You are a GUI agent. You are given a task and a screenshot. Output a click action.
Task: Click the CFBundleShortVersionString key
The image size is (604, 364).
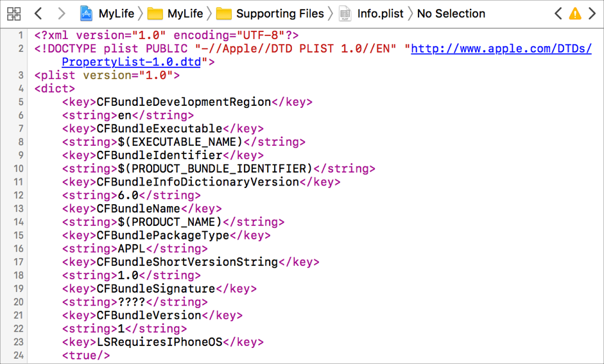tap(187, 262)
